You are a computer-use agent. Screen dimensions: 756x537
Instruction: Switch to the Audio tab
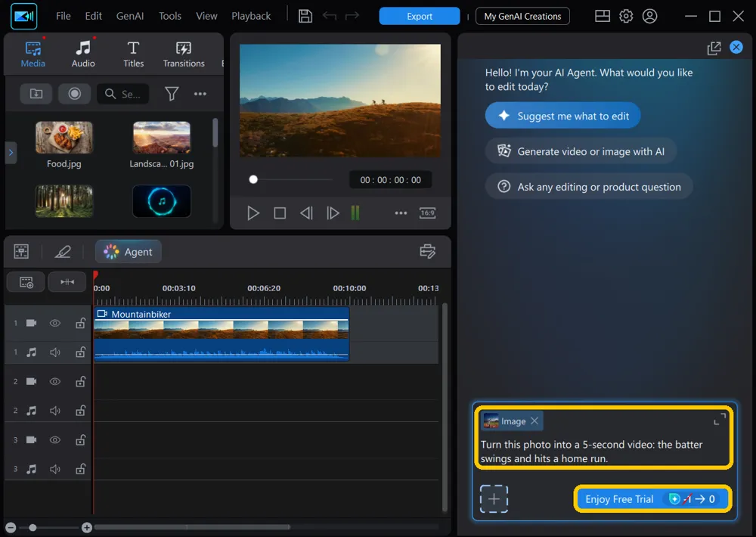(83, 54)
